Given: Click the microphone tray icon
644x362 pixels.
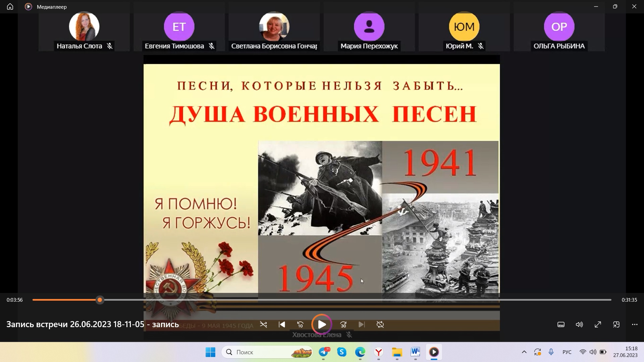Looking at the screenshot, I should pyautogui.click(x=551, y=352).
